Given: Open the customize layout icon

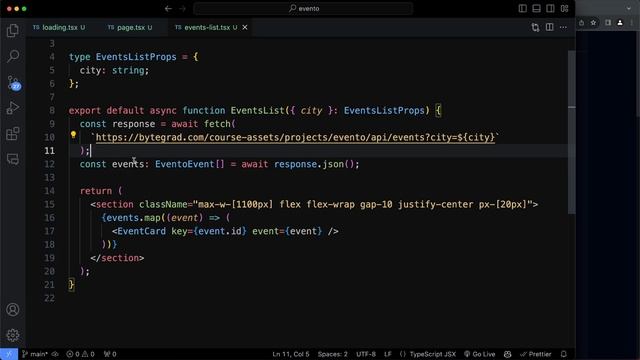Looking at the screenshot, I should (x=564, y=9).
